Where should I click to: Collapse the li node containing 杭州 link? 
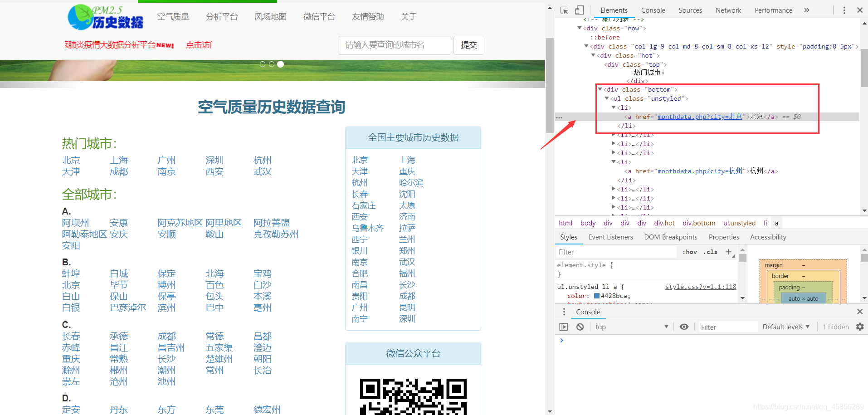[x=614, y=162]
